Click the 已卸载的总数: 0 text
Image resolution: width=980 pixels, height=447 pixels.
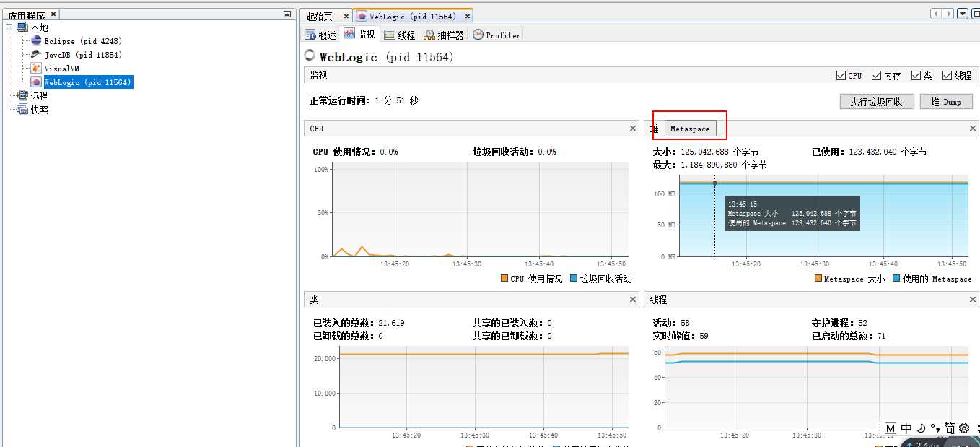pyautogui.click(x=348, y=336)
